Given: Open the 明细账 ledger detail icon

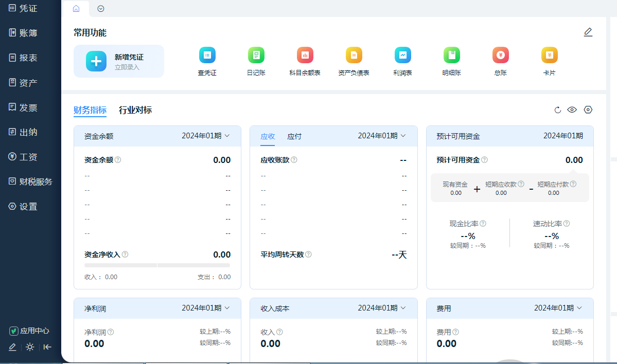Looking at the screenshot, I should point(451,55).
